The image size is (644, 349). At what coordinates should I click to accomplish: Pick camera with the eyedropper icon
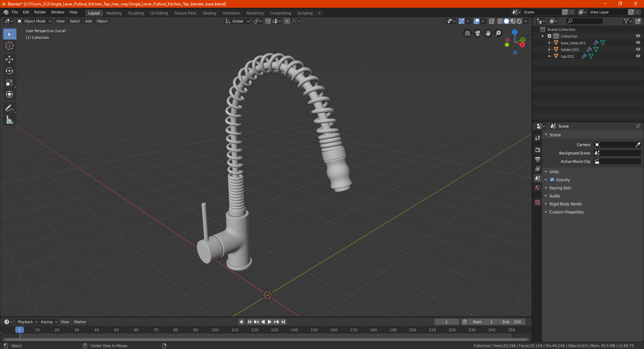pyautogui.click(x=638, y=145)
